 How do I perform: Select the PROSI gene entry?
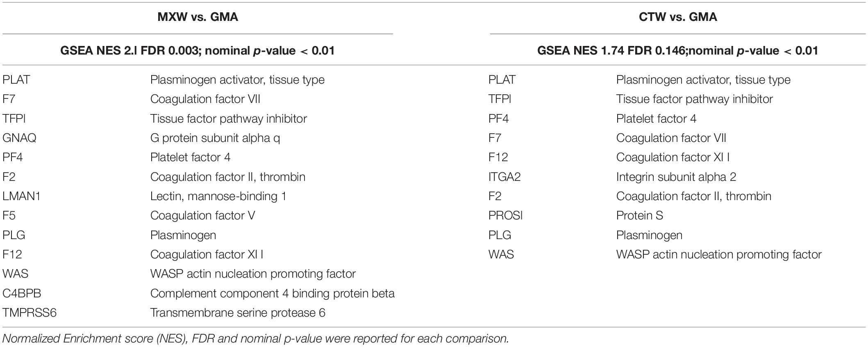505,215
